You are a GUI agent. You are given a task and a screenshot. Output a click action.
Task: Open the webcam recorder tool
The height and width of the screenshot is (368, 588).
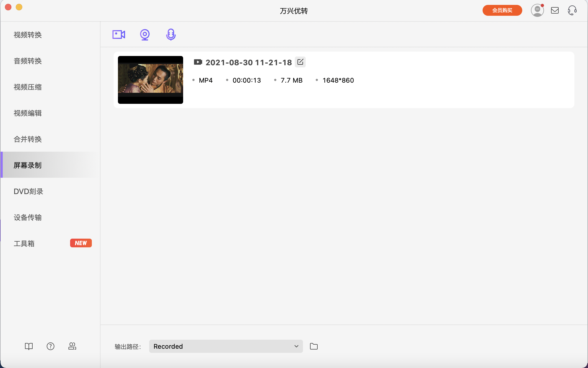pyautogui.click(x=145, y=35)
